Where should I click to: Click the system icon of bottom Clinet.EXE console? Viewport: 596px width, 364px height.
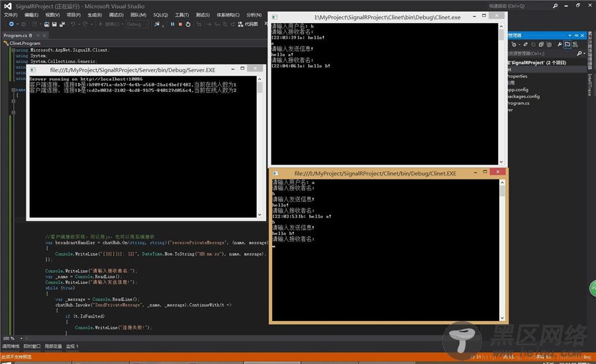click(275, 173)
